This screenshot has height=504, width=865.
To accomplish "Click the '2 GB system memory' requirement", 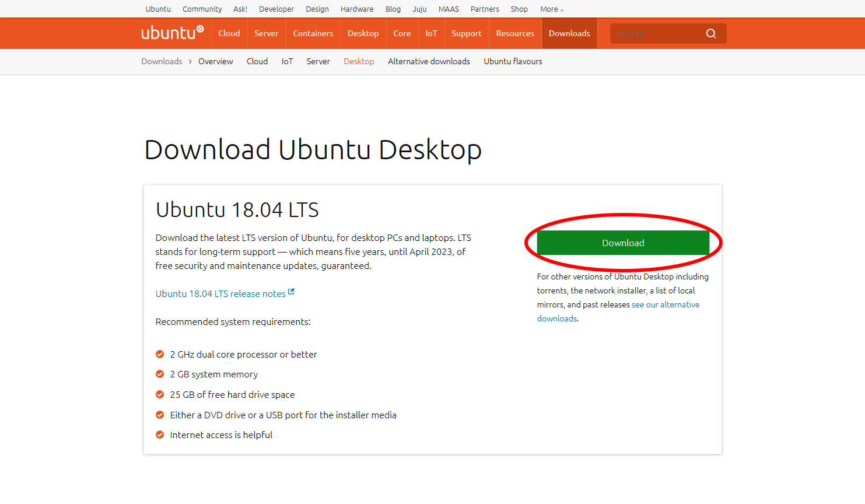I will (213, 374).
